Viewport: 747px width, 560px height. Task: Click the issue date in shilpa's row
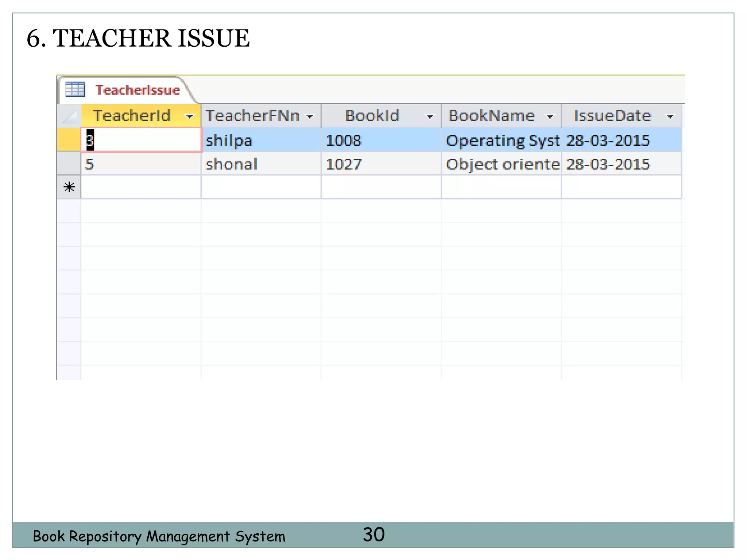(622, 140)
